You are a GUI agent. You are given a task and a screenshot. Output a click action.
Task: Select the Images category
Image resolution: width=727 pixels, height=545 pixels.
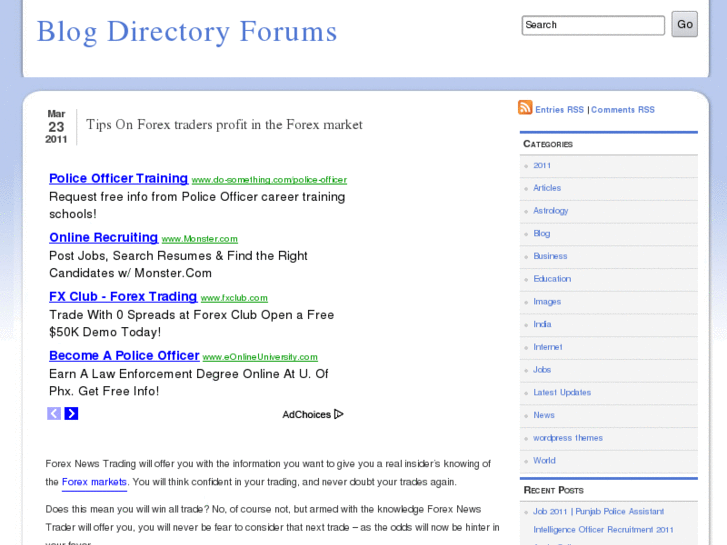(x=547, y=301)
